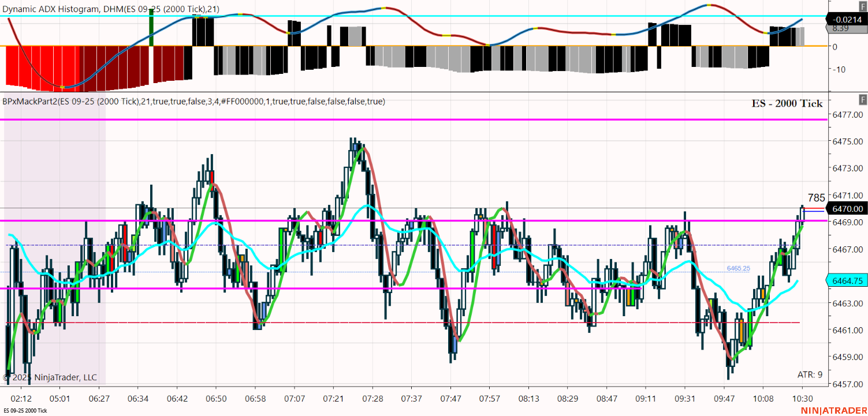Click the 'ES - 2000 Tick' chart title
This screenshot has height=416, width=868.
click(787, 104)
